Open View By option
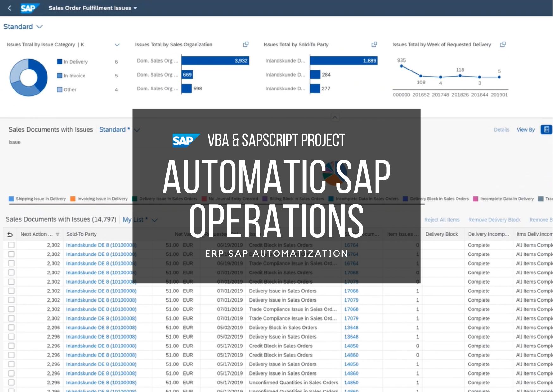Screen dimensions: 553x392 point(525,130)
